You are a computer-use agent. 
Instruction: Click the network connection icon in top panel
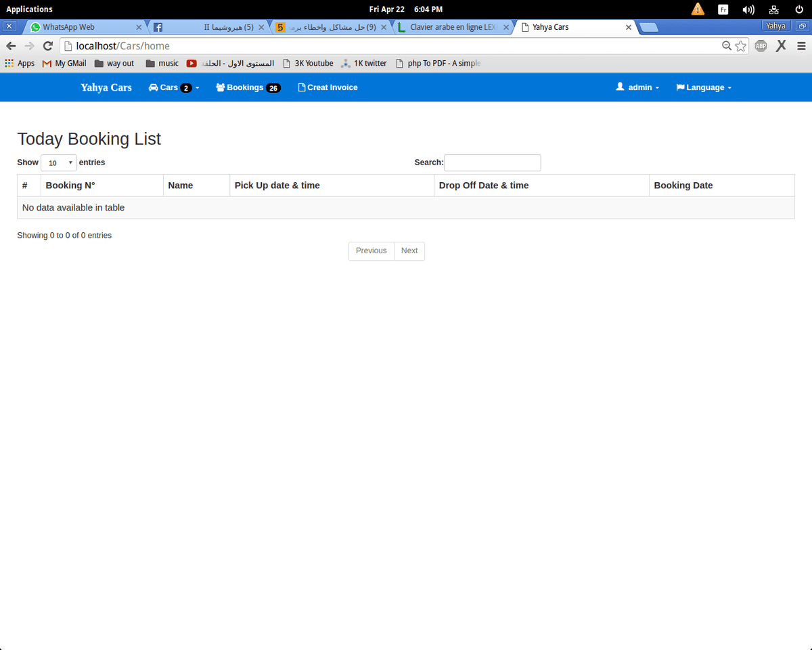(773, 9)
